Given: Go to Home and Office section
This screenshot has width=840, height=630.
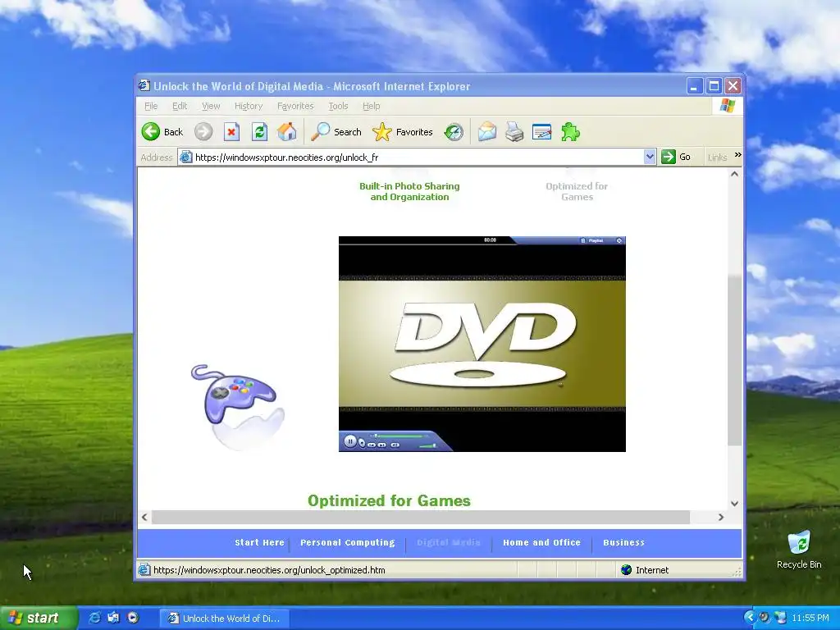Looking at the screenshot, I should tap(541, 542).
